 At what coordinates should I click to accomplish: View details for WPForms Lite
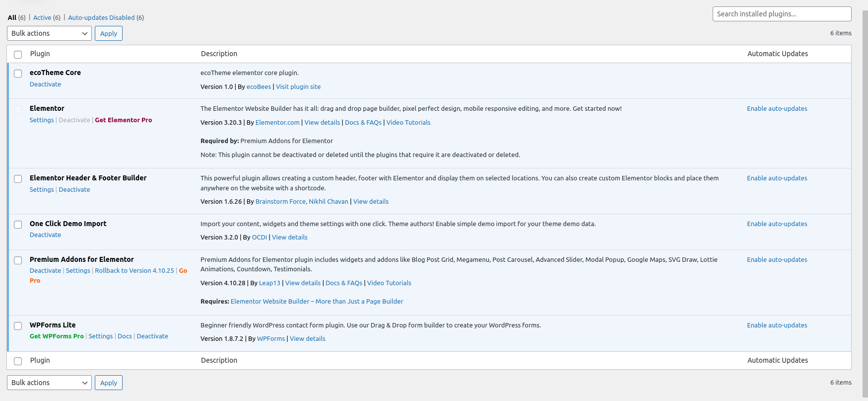coord(308,338)
